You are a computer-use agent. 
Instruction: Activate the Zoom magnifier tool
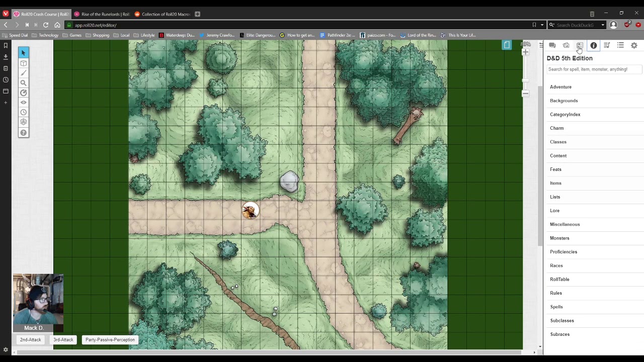tap(23, 83)
